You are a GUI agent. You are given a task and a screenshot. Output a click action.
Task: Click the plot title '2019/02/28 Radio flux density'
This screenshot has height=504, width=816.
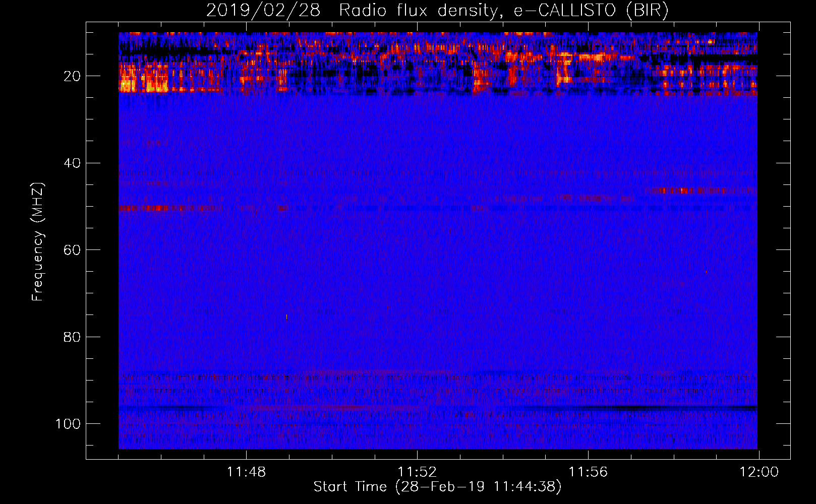point(437,10)
